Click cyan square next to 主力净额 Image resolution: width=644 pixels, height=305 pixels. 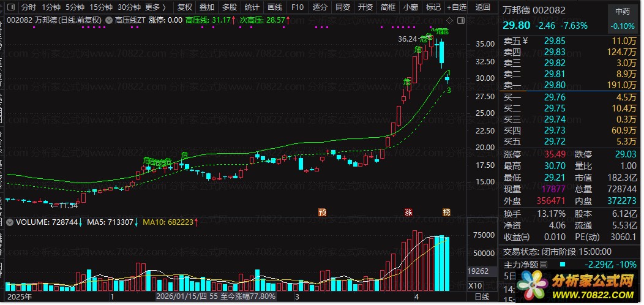(x=562, y=265)
